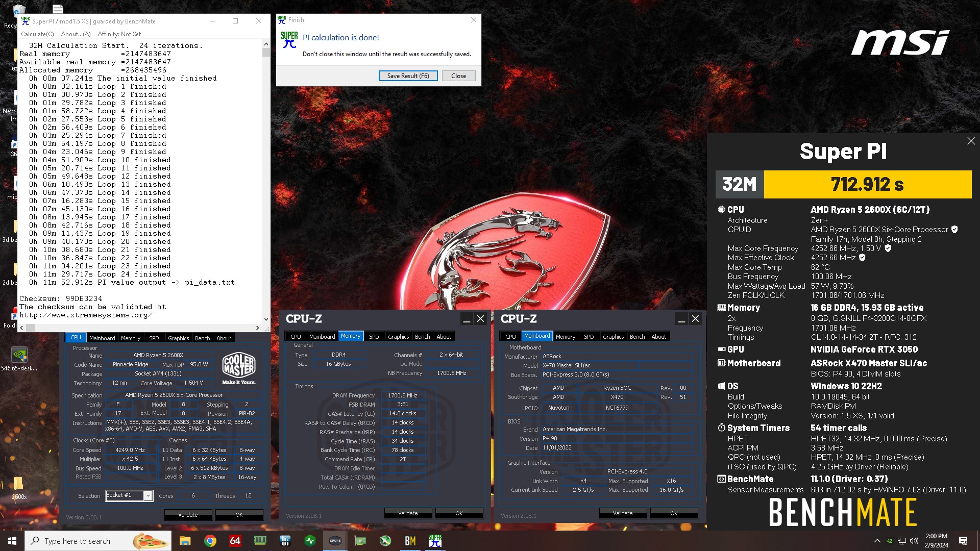
Task: Open the About...(A) menu in Super PI
Action: (x=76, y=34)
